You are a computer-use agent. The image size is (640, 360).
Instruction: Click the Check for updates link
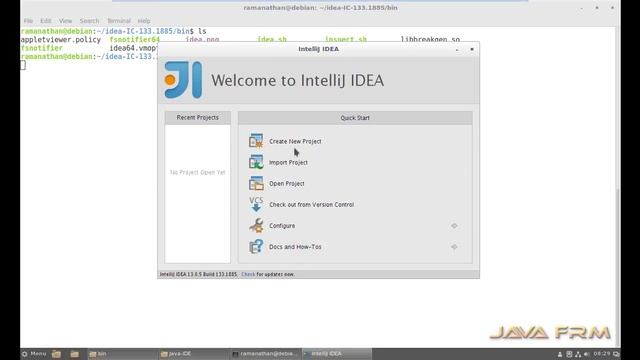coord(248,274)
